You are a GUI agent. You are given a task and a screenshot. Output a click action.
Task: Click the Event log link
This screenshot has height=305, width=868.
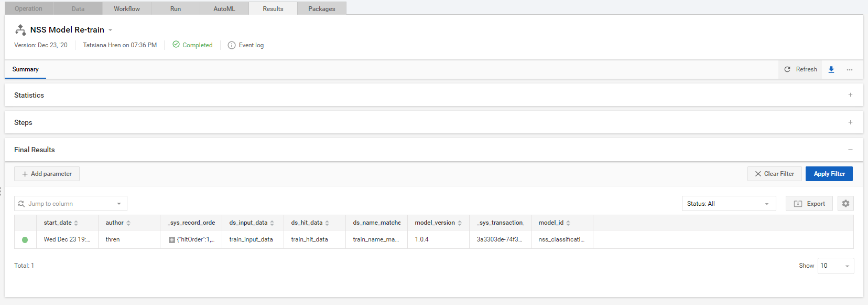[251, 45]
